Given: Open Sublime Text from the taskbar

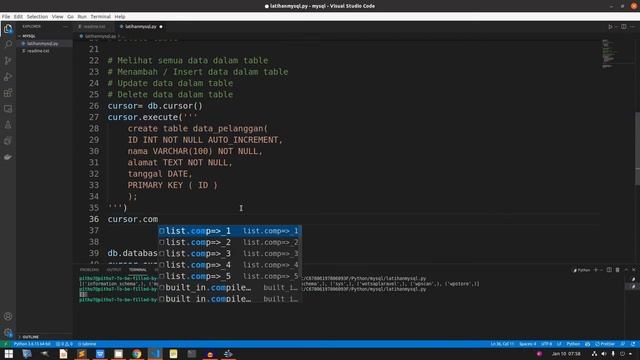Looking at the screenshot, I should coord(81,354).
